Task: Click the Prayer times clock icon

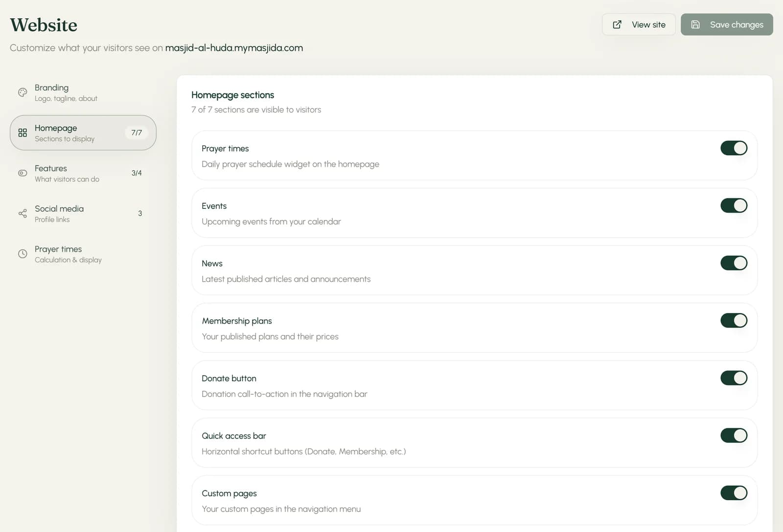Action: (x=23, y=254)
